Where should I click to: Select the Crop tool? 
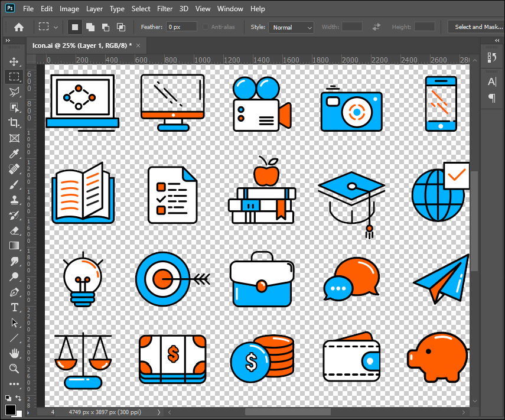pyautogui.click(x=14, y=123)
